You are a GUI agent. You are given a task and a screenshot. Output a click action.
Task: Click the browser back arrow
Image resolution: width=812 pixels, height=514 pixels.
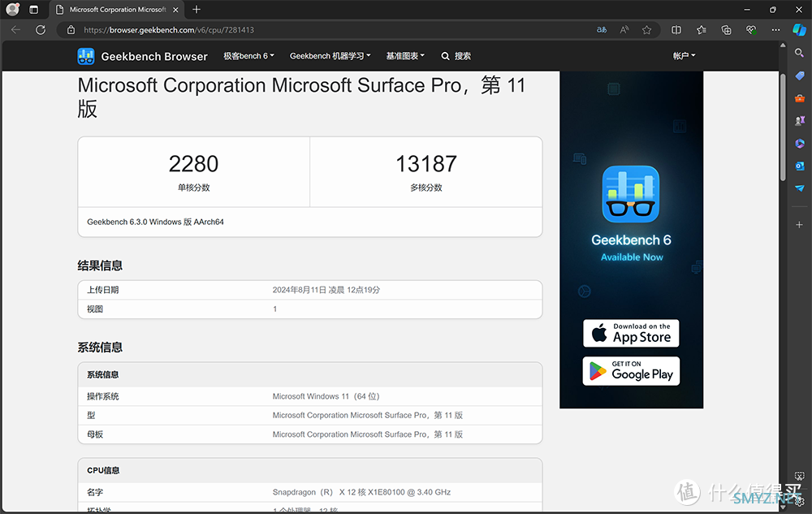[x=15, y=30]
